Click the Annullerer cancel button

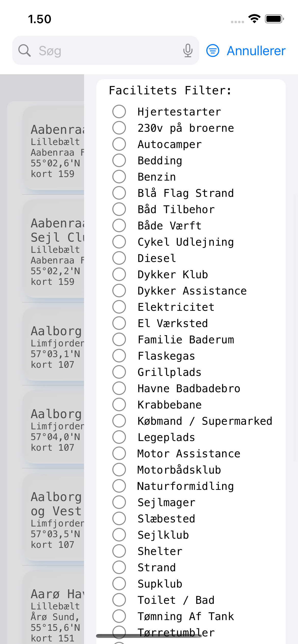coord(256,51)
